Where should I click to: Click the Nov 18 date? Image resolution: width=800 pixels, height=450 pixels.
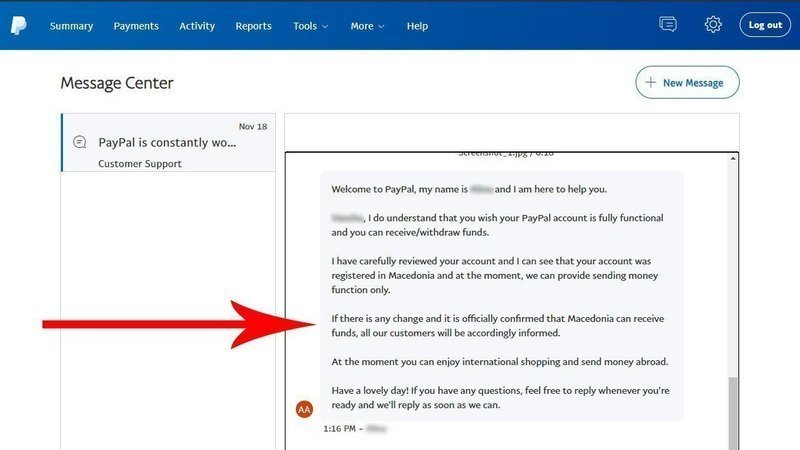point(253,127)
